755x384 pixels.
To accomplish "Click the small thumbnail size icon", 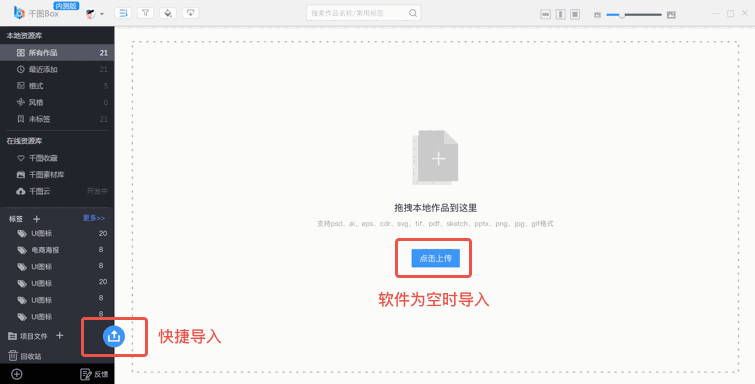I will click(x=598, y=15).
